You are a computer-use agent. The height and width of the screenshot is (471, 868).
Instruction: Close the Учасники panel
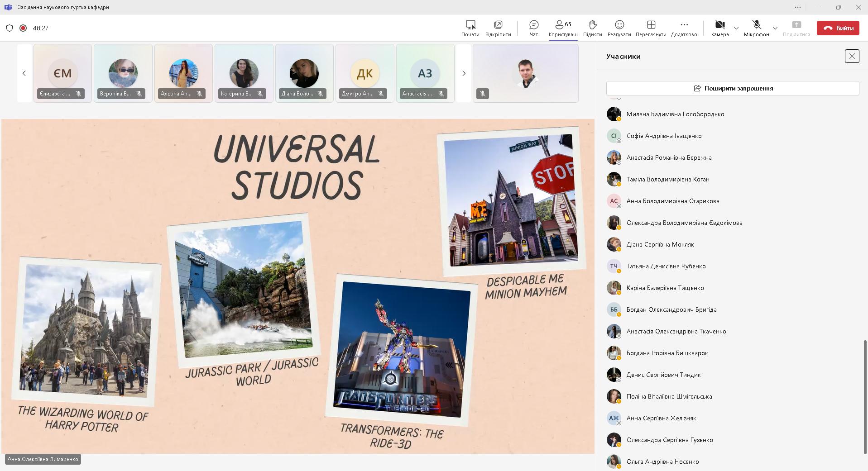point(852,56)
